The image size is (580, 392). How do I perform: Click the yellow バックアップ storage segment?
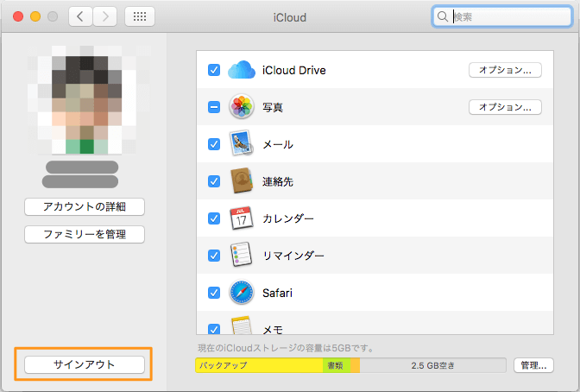point(259,365)
